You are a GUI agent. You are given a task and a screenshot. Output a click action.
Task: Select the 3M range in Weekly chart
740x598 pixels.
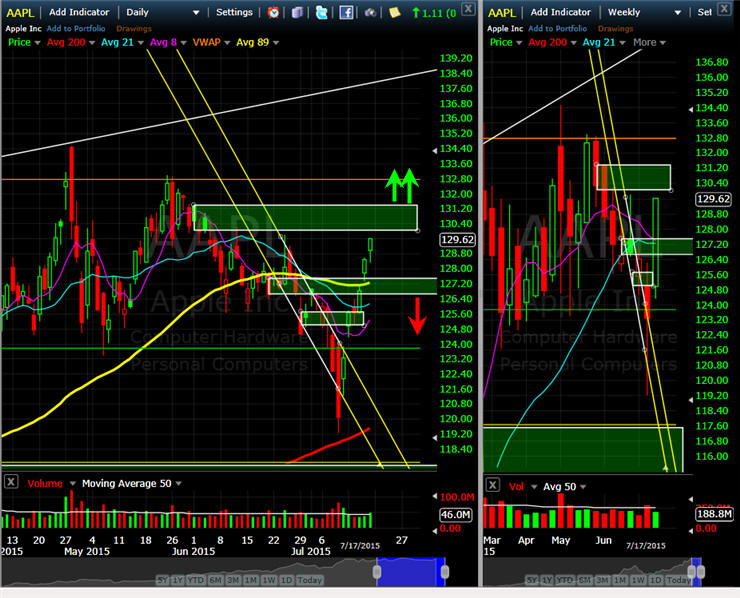click(602, 580)
